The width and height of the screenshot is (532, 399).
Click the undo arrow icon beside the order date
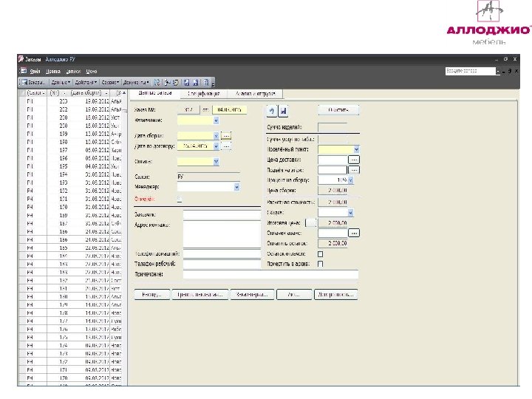pyautogui.click(x=272, y=111)
